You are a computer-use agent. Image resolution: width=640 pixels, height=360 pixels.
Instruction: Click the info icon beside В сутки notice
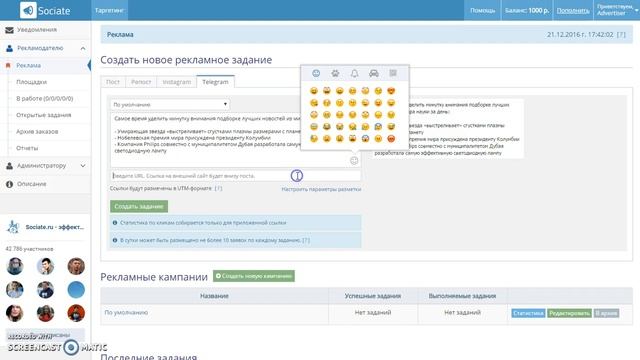pos(115,240)
